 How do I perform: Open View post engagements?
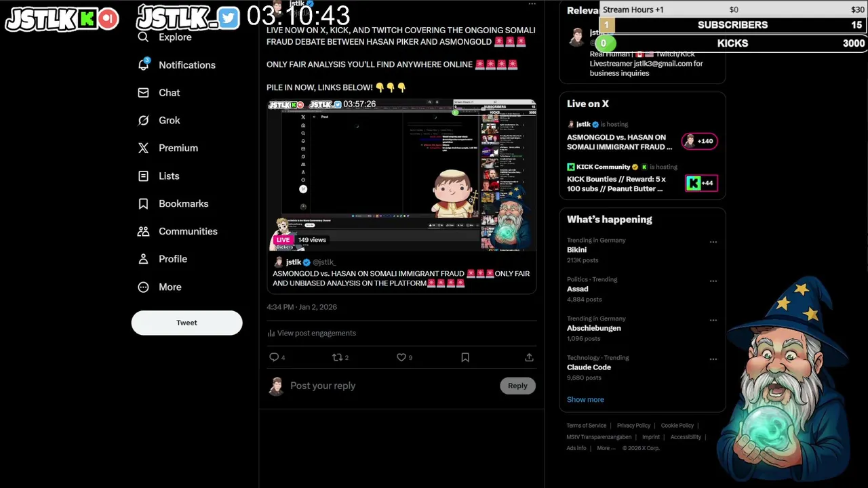316,333
